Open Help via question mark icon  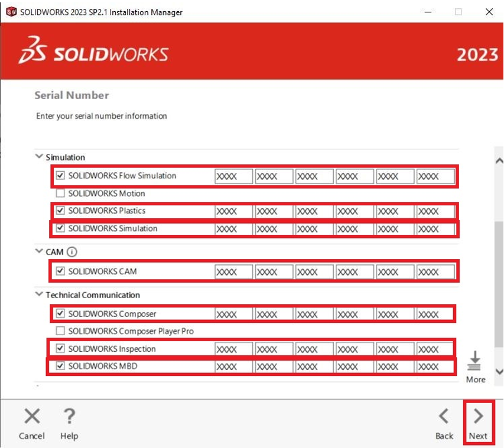pyautogui.click(x=69, y=417)
